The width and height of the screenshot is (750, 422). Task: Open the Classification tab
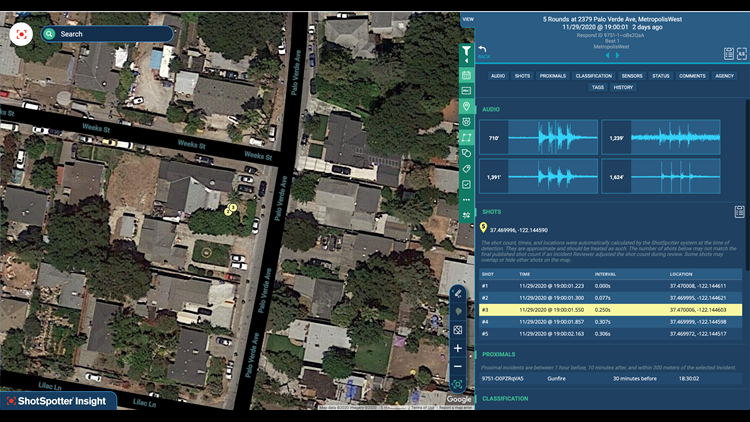[x=593, y=76]
